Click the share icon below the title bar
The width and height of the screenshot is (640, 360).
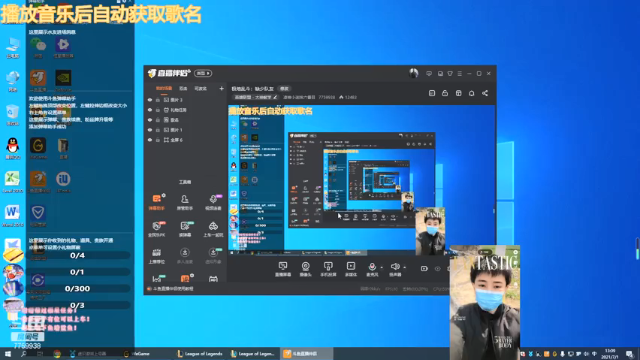pyautogui.click(x=485, y=93)
